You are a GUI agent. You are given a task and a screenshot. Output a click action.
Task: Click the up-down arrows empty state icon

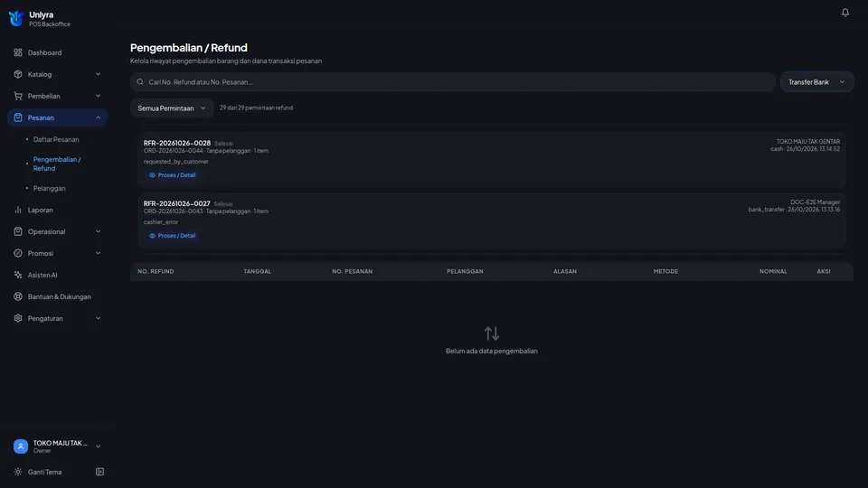[492, 333]
